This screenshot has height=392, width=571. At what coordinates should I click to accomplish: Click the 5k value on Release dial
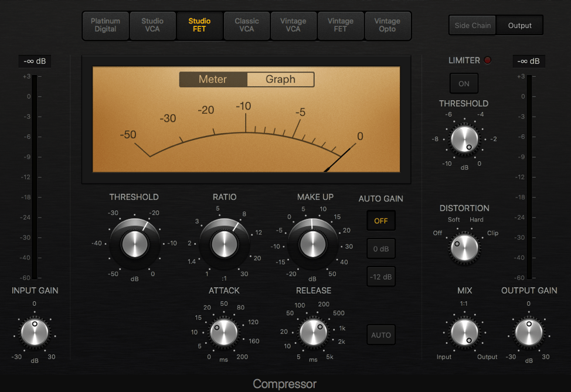329,357
